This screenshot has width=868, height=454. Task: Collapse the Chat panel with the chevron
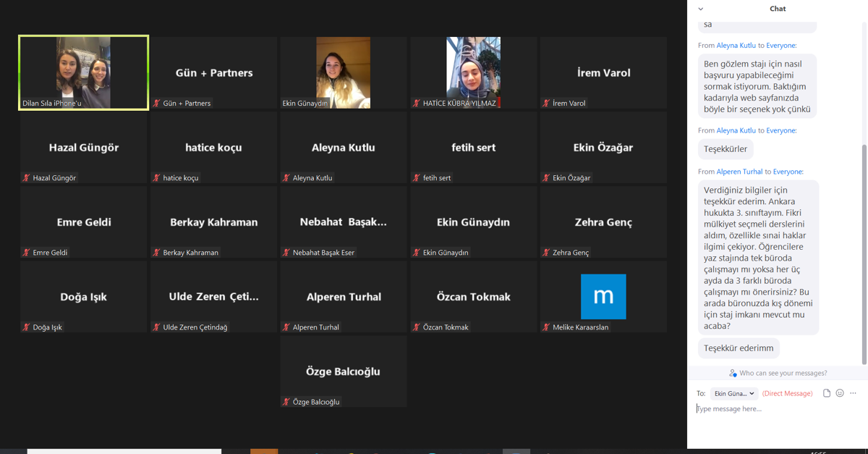tap(700, 9)
